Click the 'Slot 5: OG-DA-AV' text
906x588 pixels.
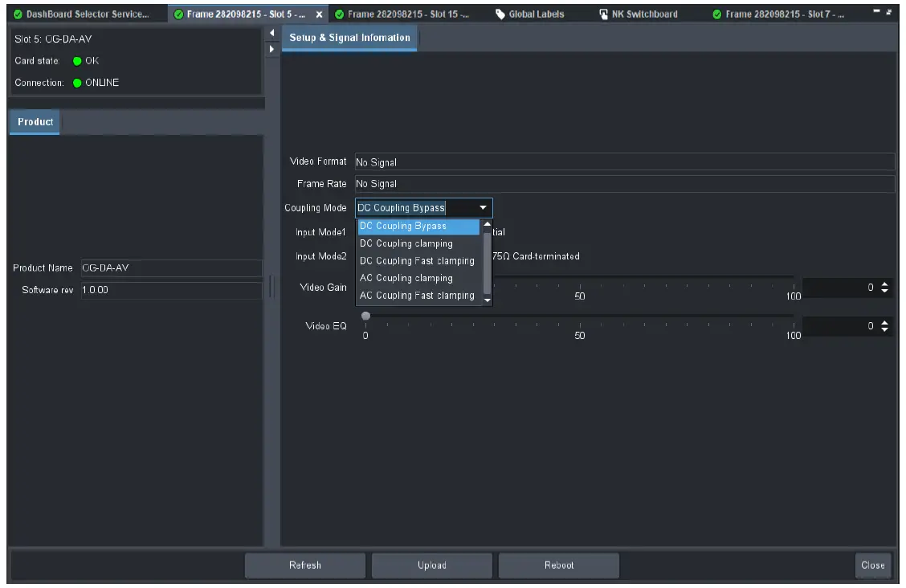pos(53,39)
